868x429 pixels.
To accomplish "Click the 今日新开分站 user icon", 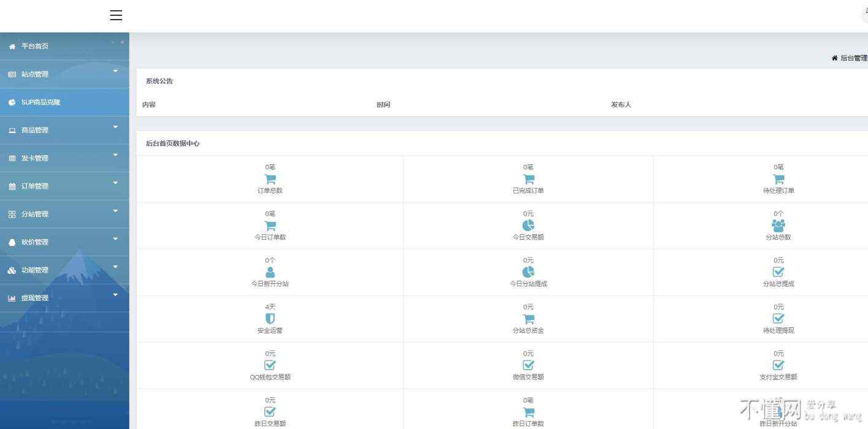I will (270, 272).
